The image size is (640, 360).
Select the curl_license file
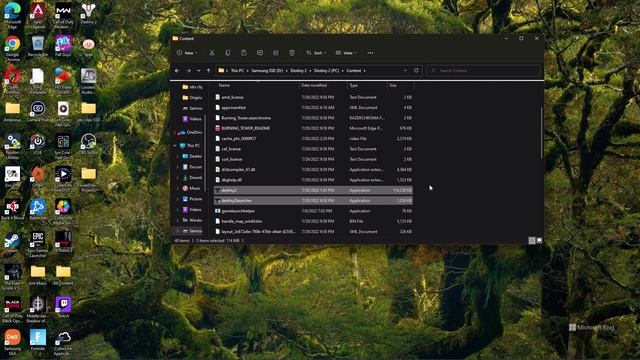pos(313,159)
